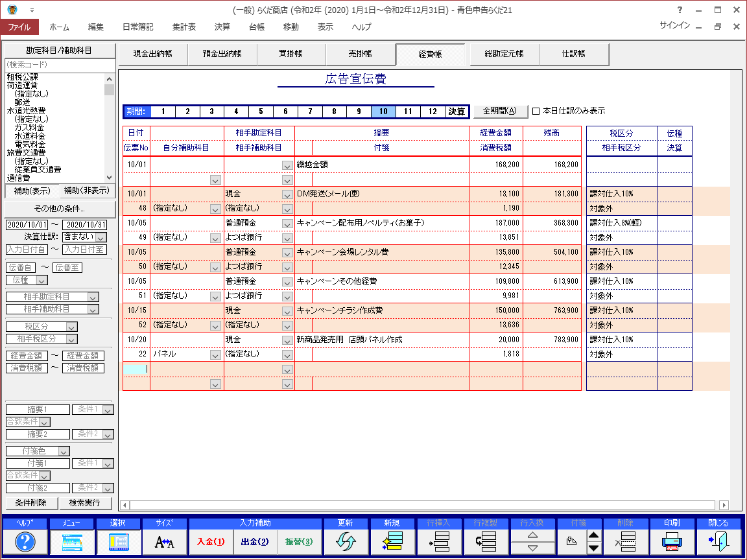Click the サインイン link
This screenshot has width=747, height=560.
coord(674,25)
